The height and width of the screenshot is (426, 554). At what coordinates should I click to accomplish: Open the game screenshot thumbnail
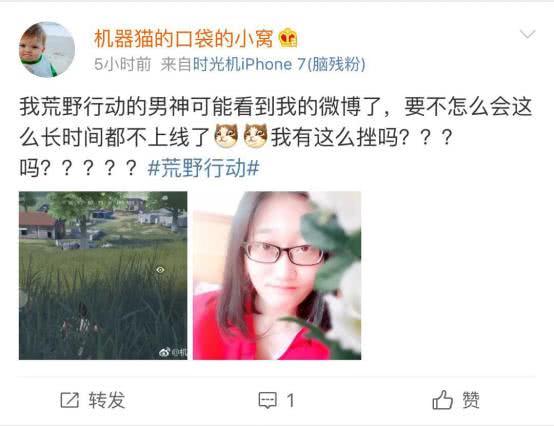point(103,276)
